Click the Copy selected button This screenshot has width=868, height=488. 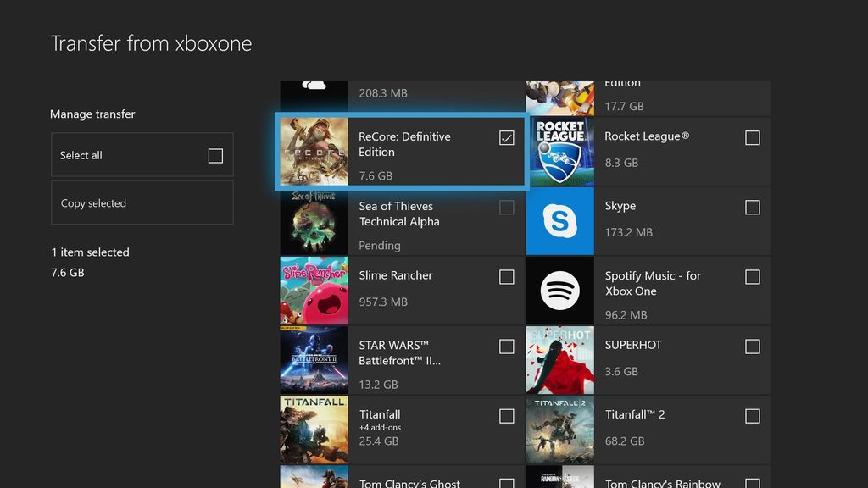pos(142,202)
